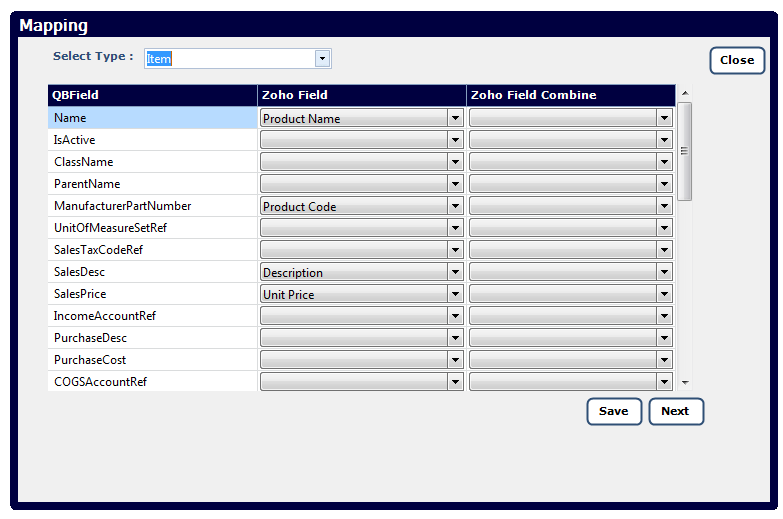
Task: Select the IsActive QBField cell
Action: [x=152, y=140]
